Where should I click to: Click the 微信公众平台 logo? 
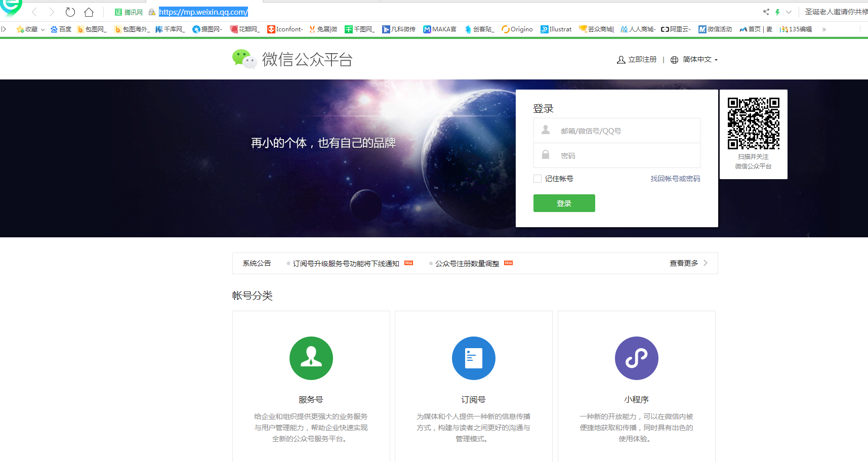[293, 59]
